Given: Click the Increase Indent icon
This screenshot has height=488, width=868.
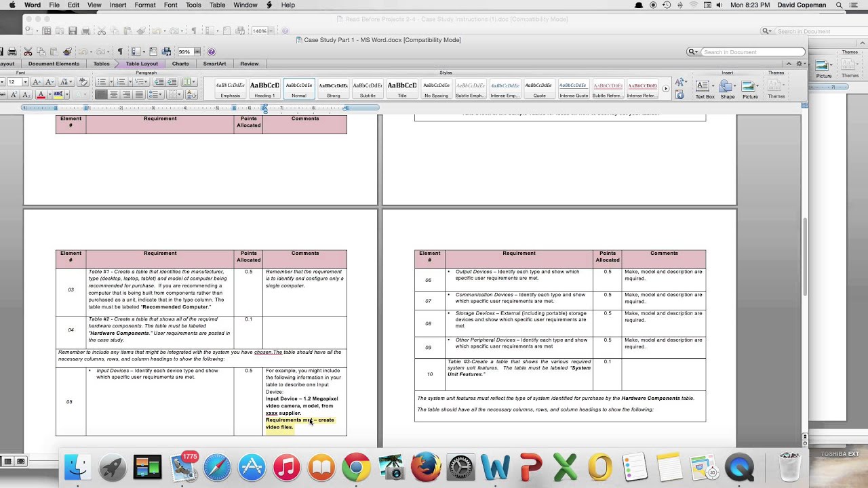Looking at the screenshot, I should tap(172, 81).
